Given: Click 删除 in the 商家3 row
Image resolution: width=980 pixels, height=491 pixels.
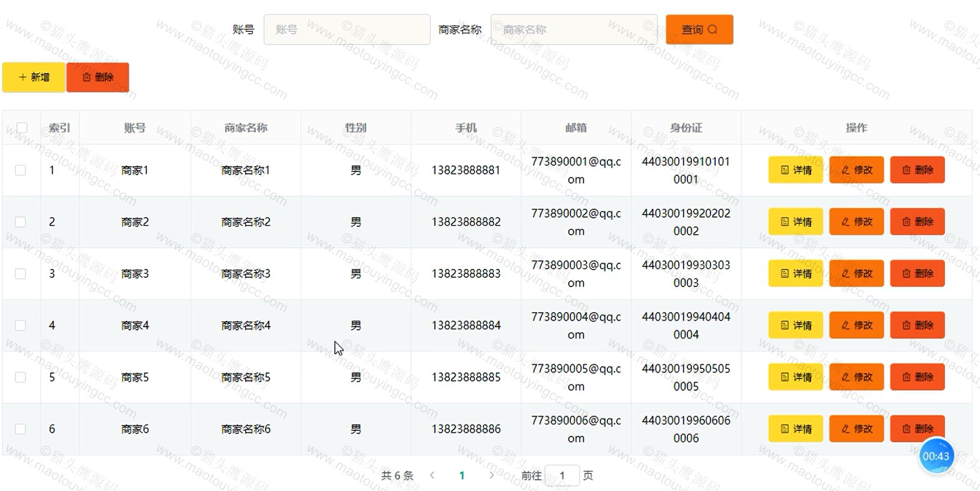Looking at the screenshot, I should [917, 274].
